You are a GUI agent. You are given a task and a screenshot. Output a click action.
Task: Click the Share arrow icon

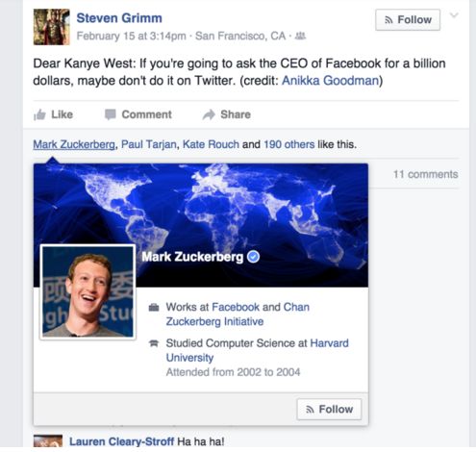tap(209, 114)
